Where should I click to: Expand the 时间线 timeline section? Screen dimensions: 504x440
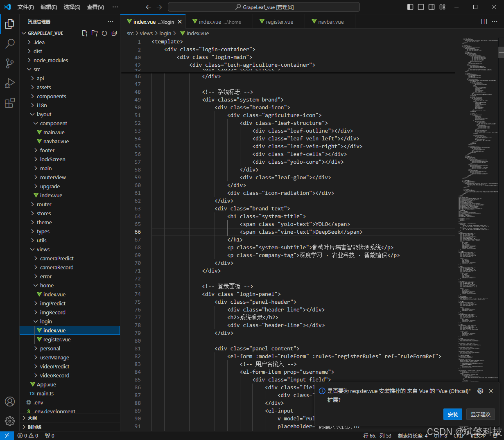[x=70, y=427]
